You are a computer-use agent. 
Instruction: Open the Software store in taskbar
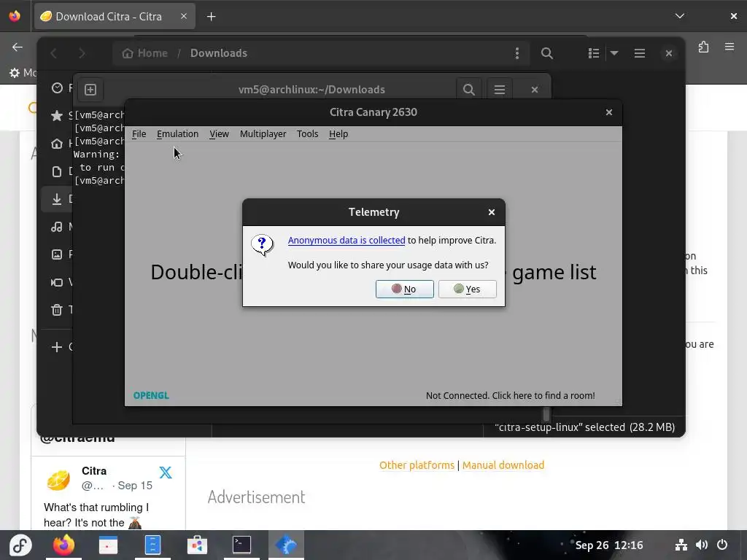click(197, 545)
